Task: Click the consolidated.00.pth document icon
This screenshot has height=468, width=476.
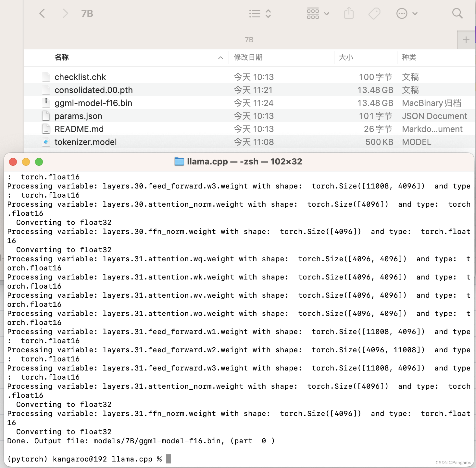Action: click(x=46, y=90)
